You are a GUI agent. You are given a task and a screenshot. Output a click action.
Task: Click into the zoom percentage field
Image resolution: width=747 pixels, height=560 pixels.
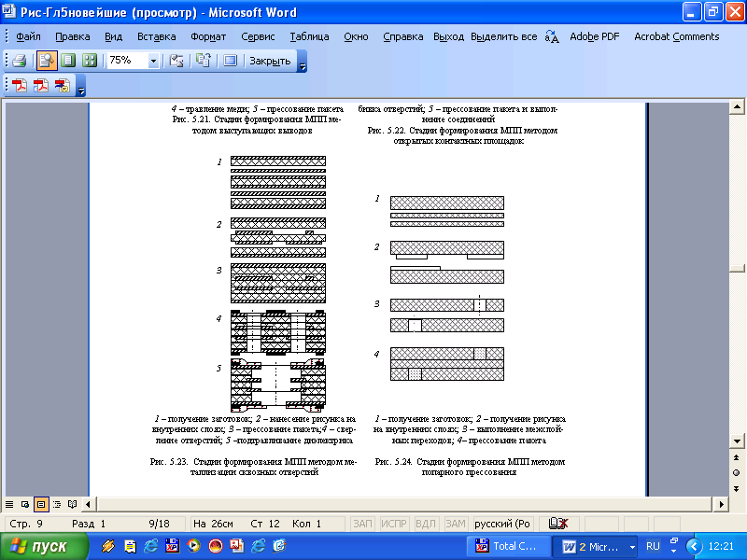point(127,61)
